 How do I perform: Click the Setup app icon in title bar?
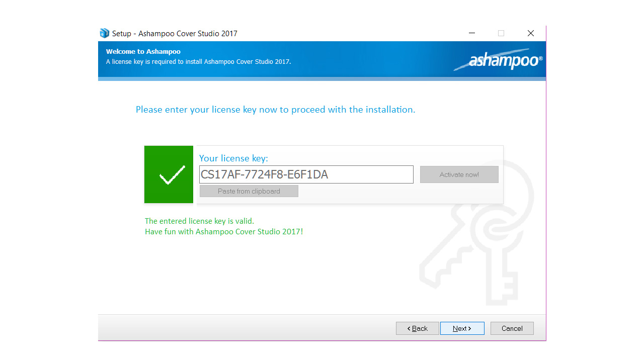pos(104,33)
